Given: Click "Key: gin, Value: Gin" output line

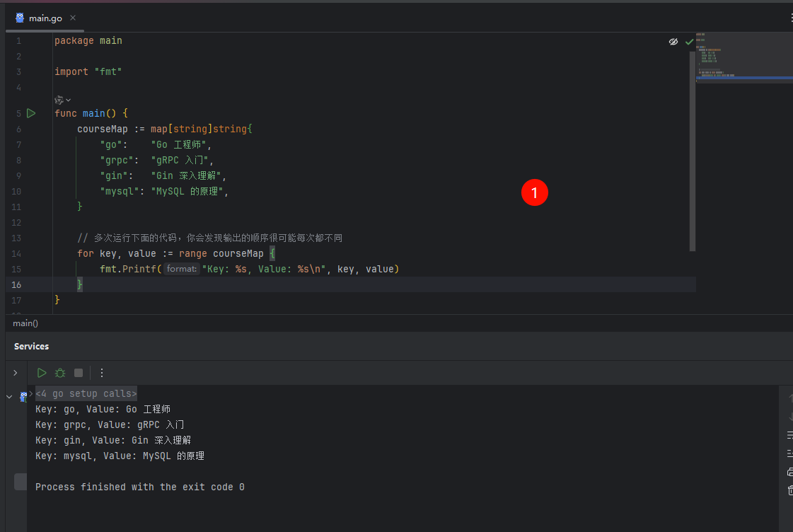Looking at the screenshot, I should (x=113, y=441).
